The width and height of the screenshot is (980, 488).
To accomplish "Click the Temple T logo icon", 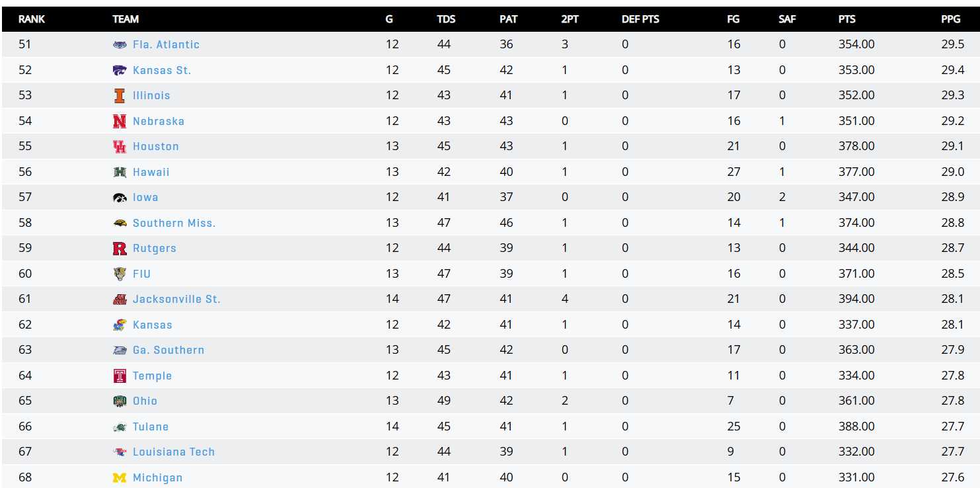I will (x=120, y=376).
